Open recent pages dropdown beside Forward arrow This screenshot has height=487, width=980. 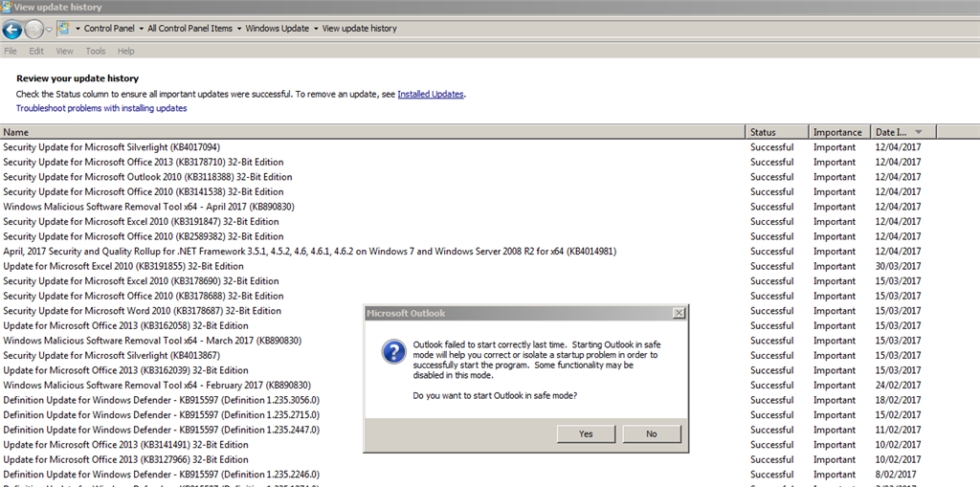[x=49, y=30]
